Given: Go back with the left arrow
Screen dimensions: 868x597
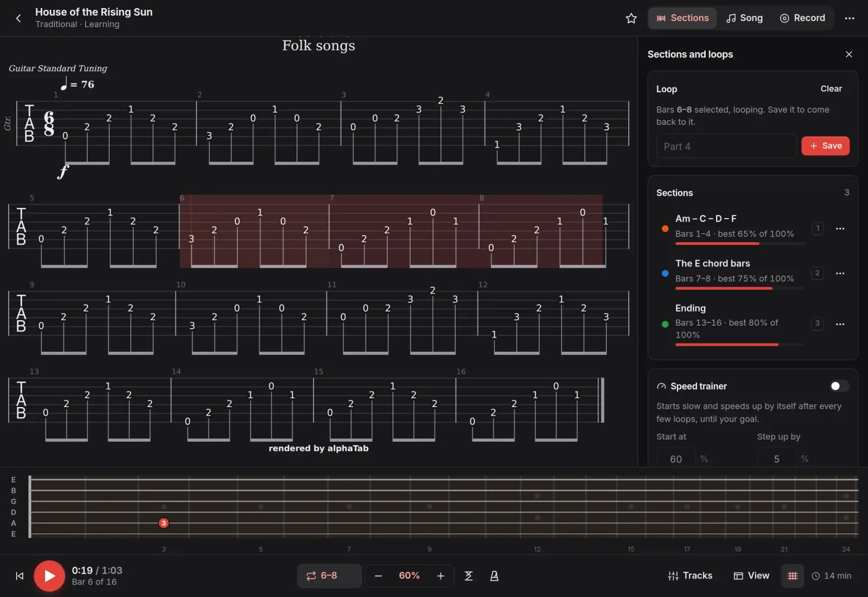Looking at the screenshot, I should pyautogui.click(x=18, y=18).
